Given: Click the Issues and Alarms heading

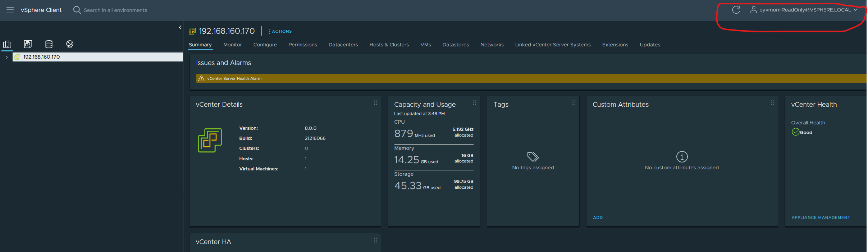Looking at the screenshot, I should tap(223, 63).
